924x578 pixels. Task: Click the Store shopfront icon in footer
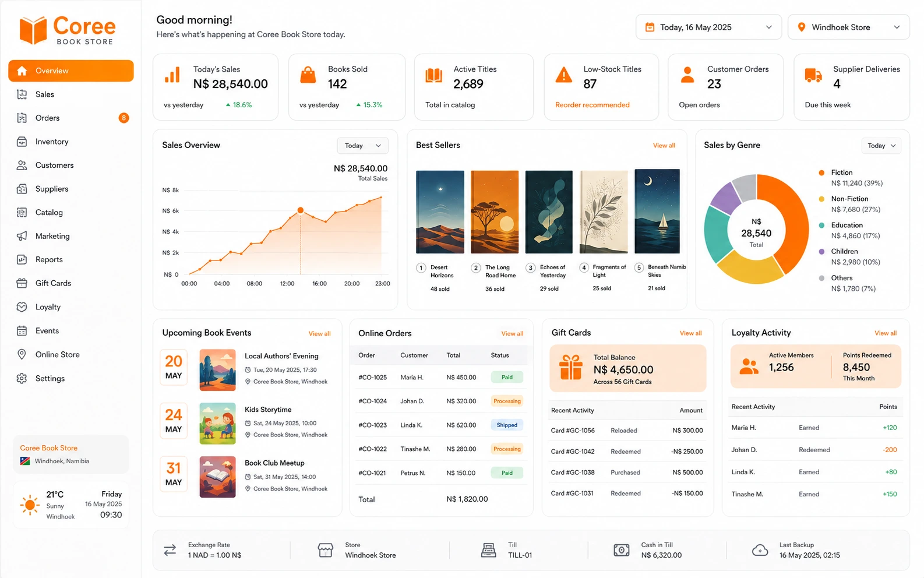click(326, 550)
